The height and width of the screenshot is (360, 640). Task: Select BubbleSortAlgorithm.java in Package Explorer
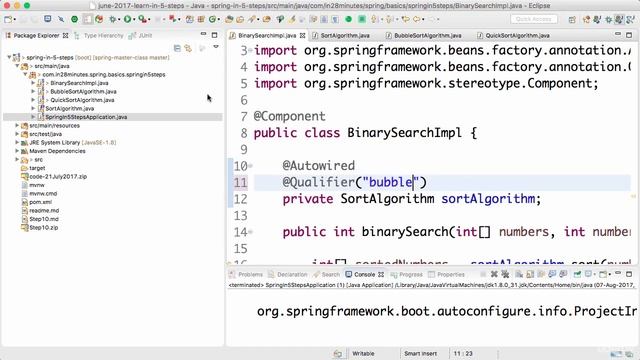click(83, 91)
